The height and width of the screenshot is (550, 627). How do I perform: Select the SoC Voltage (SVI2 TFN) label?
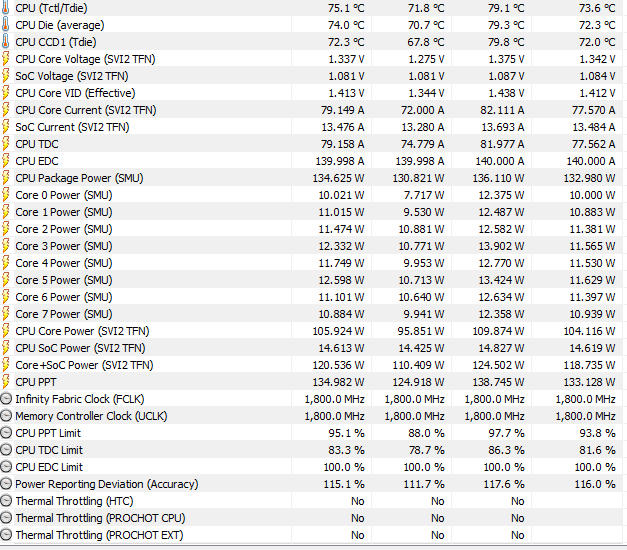(72, 76)
